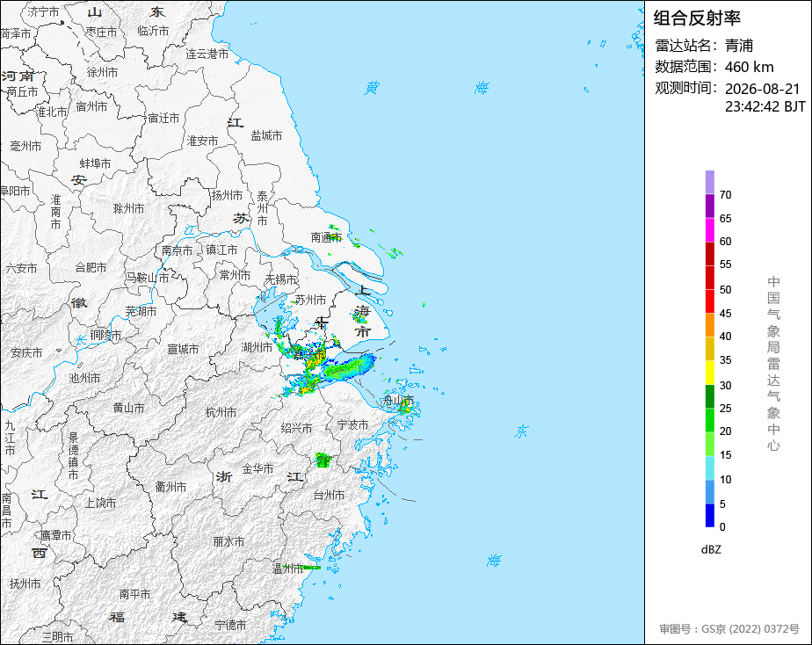This screenshot has height=645, width=812.
Task: Click the 淮安市 map label
Action: (x=202, y=141)
